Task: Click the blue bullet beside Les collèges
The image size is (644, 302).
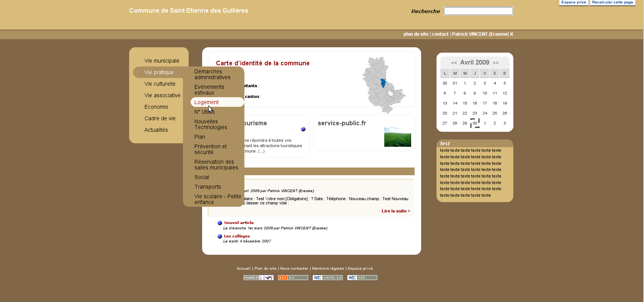Action: point(220,236)
